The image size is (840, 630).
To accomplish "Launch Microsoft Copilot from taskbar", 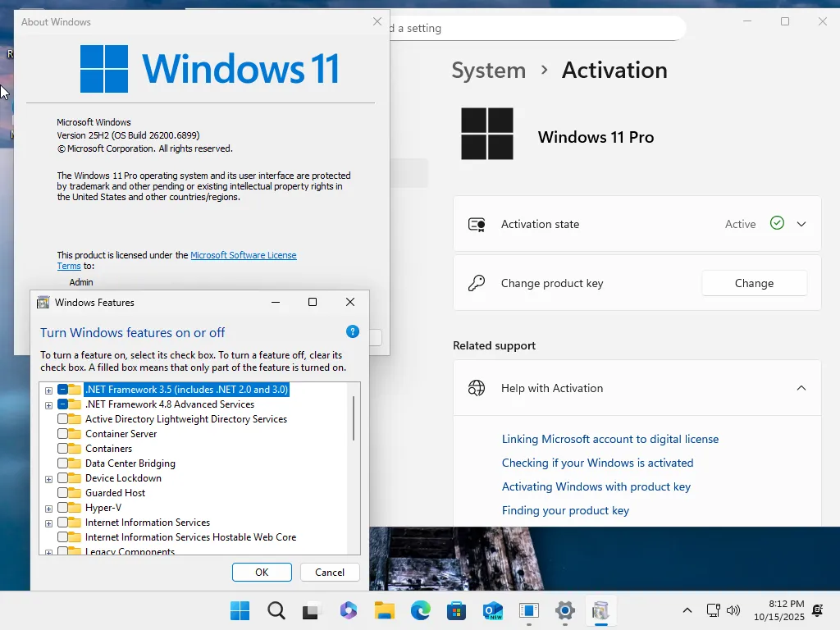I will [348, 610].
